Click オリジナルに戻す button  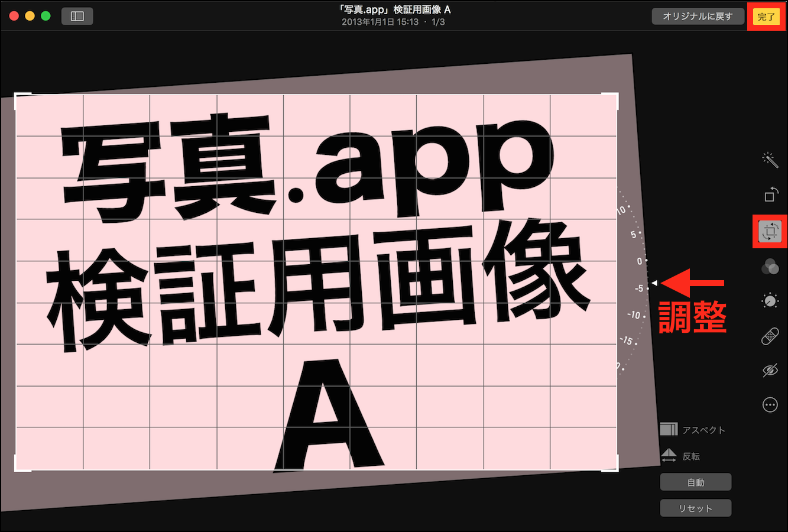698,17
